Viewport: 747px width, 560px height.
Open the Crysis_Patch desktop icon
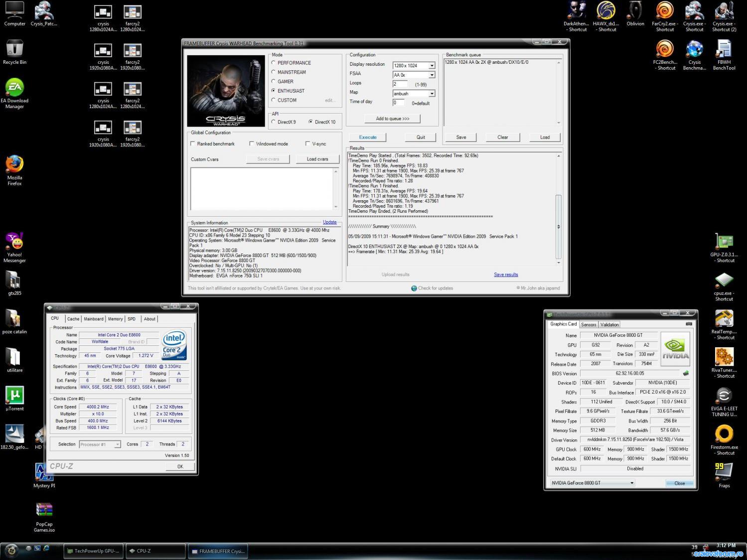(44, 14)
